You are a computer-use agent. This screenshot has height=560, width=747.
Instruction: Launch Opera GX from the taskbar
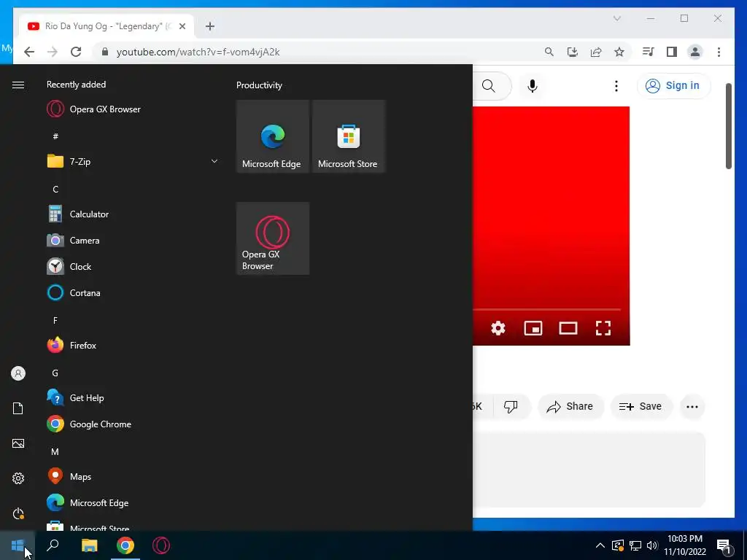point(161,545)
